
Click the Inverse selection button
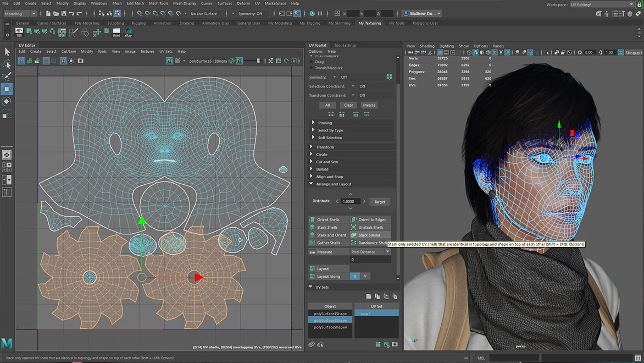click(x=369, y=105)
